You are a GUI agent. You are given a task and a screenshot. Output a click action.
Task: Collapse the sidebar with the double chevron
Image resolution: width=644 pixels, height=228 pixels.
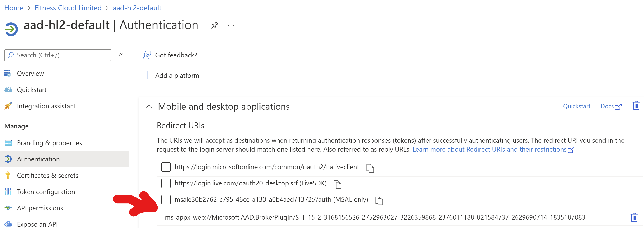click(x=121, y=55)
